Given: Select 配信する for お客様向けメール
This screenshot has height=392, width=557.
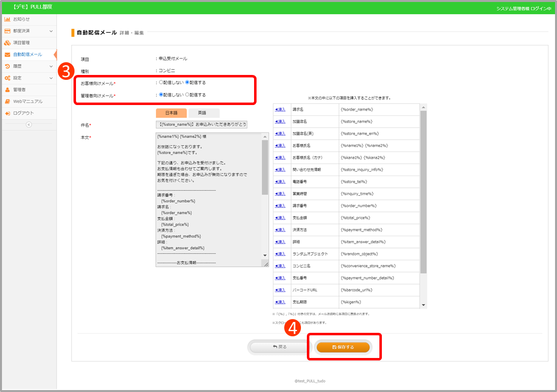Looking at the screenshot, I should click(x=187, y=83).
